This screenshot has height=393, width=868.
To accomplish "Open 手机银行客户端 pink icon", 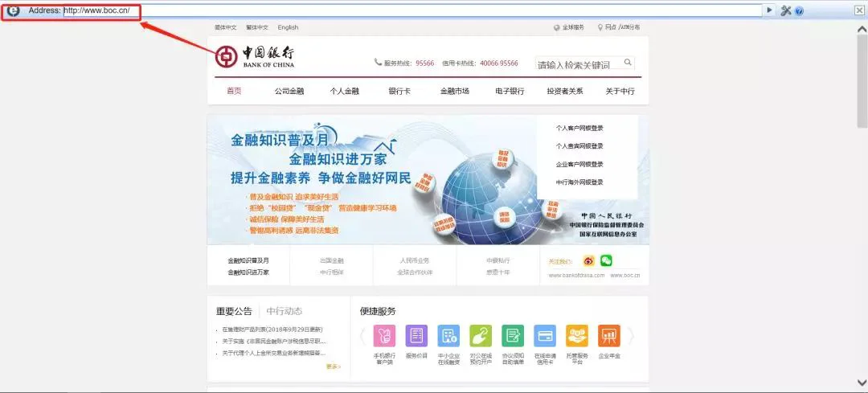I will point(385,335).
